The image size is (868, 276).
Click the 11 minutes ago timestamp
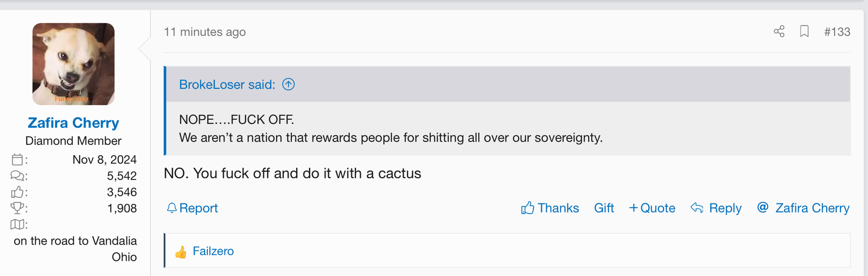tap(205, 32)
